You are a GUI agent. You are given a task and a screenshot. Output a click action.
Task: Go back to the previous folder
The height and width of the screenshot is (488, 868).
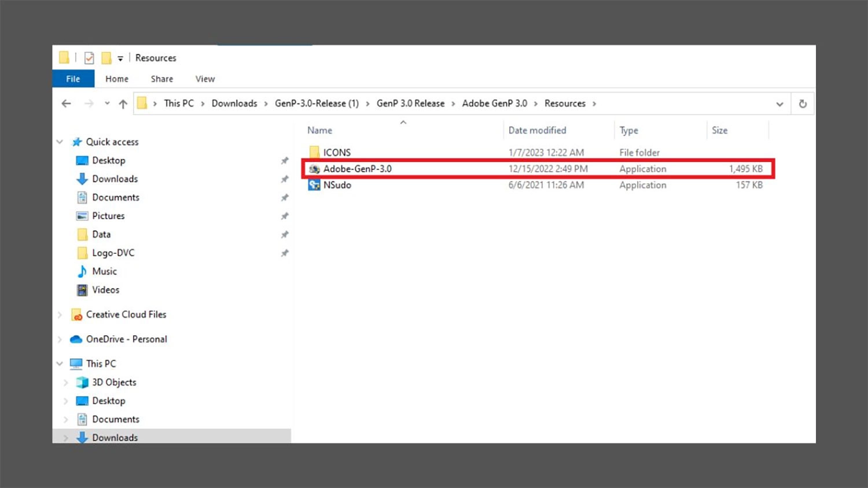click(67, 103)
